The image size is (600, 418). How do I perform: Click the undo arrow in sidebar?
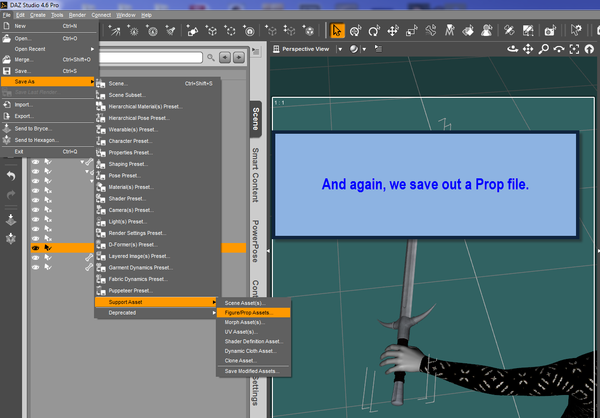click(x=11, y=176)
